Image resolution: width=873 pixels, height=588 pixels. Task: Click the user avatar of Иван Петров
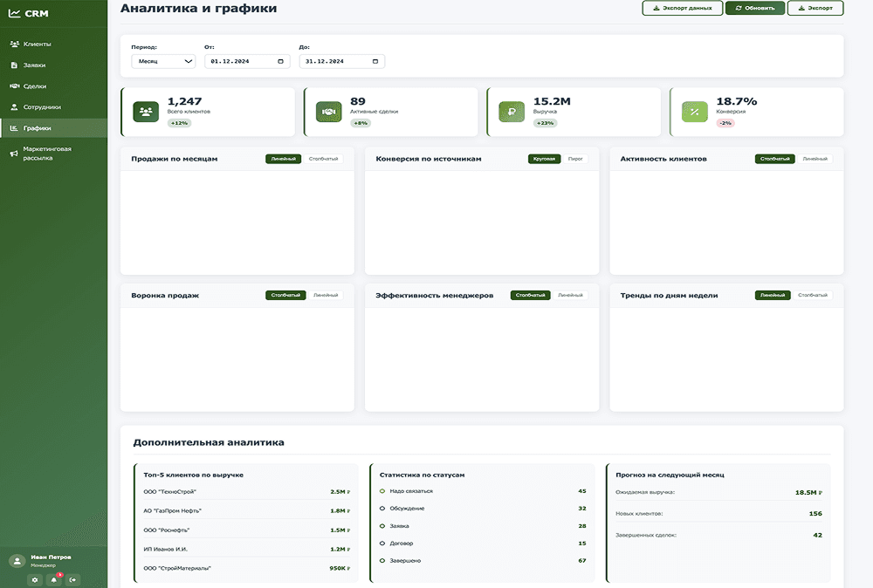coord(16,561)
